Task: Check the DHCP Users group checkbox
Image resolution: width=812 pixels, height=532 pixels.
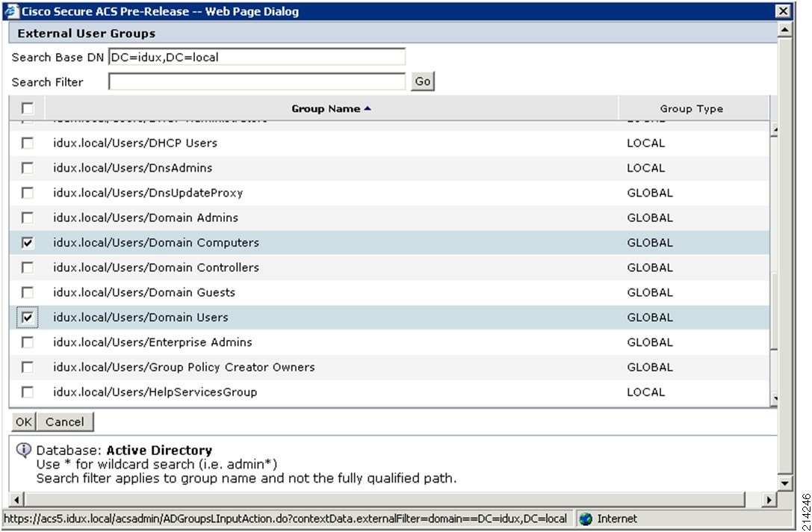Action: (x=28, y=143)
